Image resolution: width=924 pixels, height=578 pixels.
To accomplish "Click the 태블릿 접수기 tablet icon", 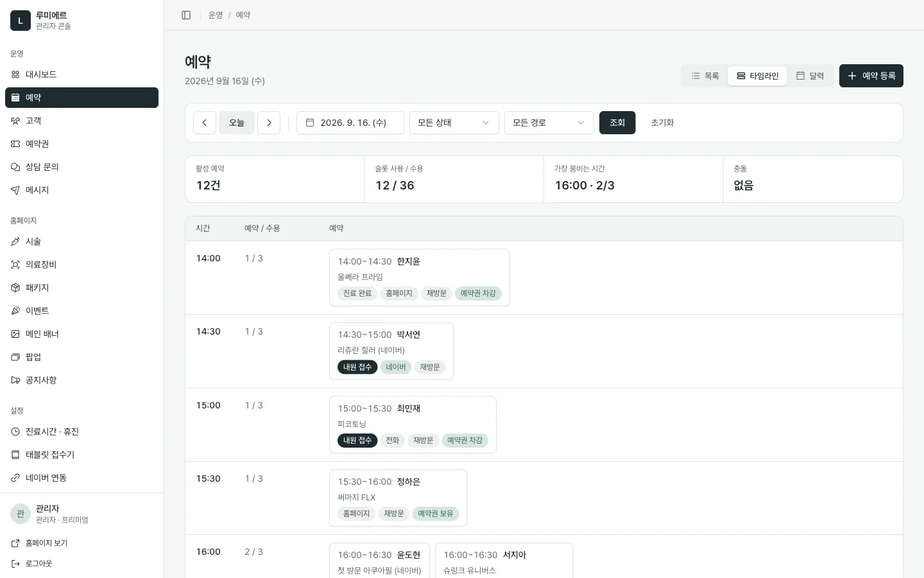I will tap(15, 455).
